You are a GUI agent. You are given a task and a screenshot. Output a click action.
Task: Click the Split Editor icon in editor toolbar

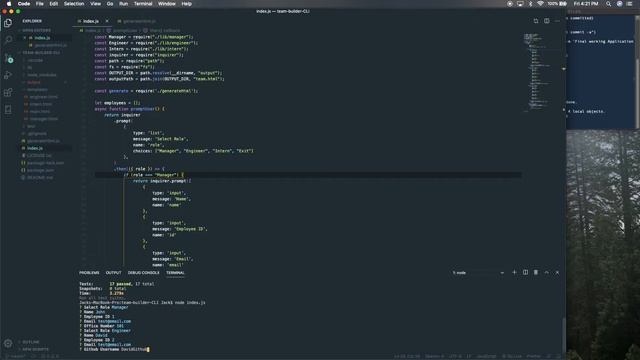(547, 21)
